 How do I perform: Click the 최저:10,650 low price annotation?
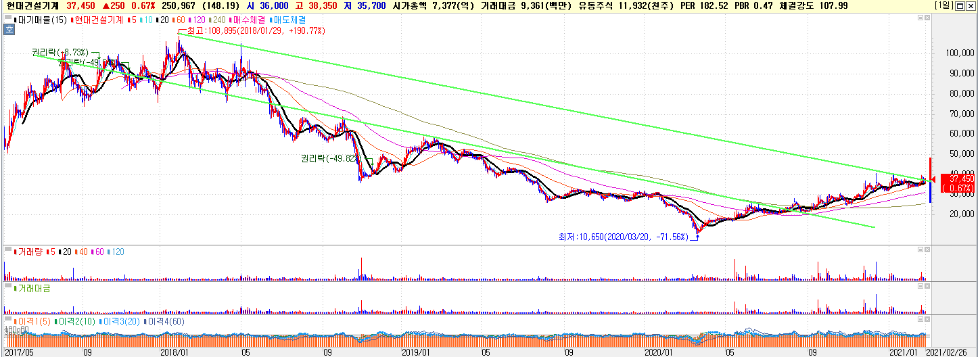pyautogui.click(x=623, y=237)
